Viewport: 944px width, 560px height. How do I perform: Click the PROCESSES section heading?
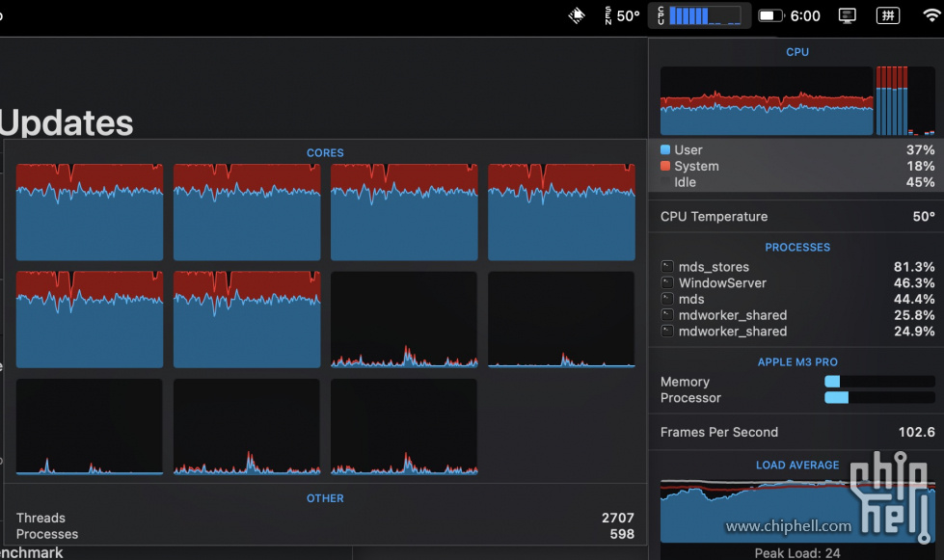pyautogui.click(x=797, y=247)
